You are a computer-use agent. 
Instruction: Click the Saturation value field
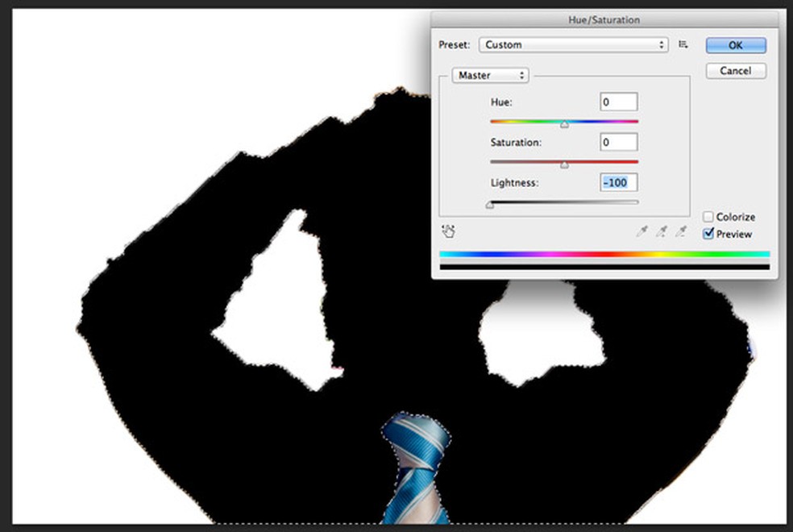click(618, 142)
